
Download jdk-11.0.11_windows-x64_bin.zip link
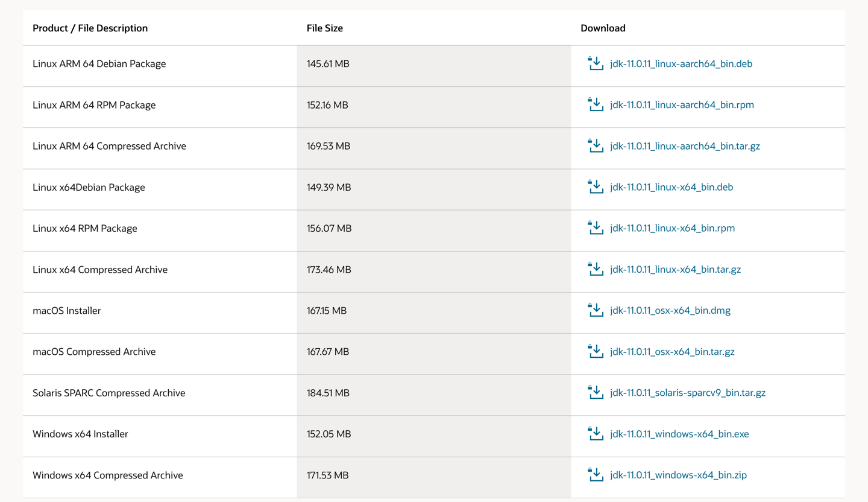click(678, 475)
